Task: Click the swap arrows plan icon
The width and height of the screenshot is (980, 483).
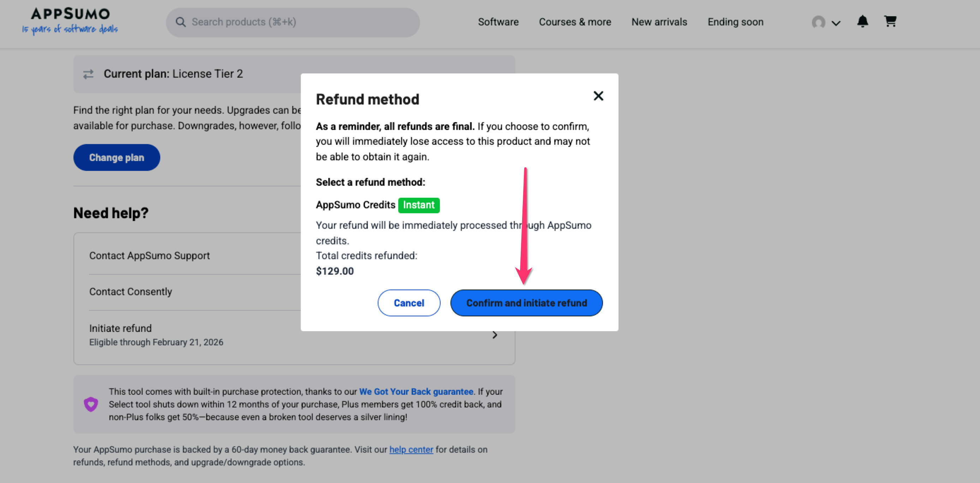Action: (x=88, y=74)
